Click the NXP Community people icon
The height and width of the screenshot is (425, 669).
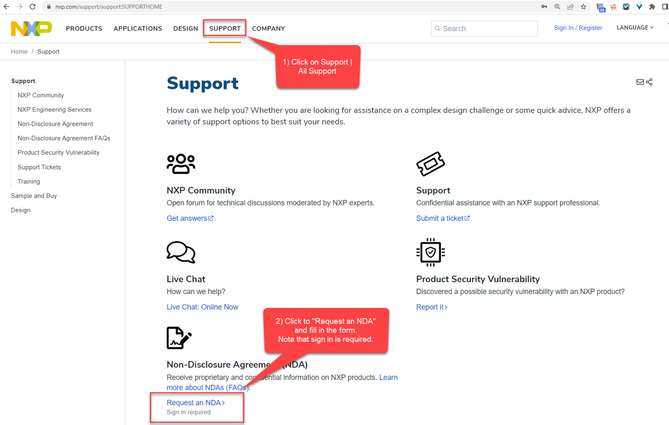click(x=181, y=163)
